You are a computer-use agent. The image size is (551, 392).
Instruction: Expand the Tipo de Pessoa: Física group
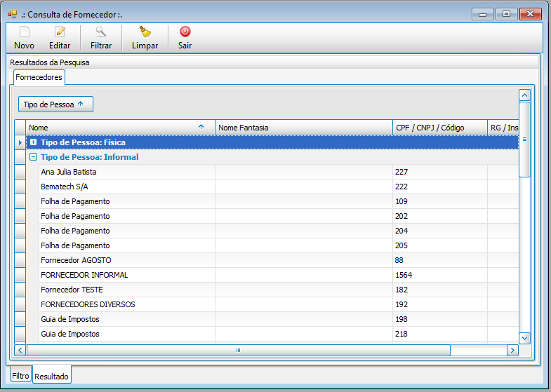pos(34,142)
